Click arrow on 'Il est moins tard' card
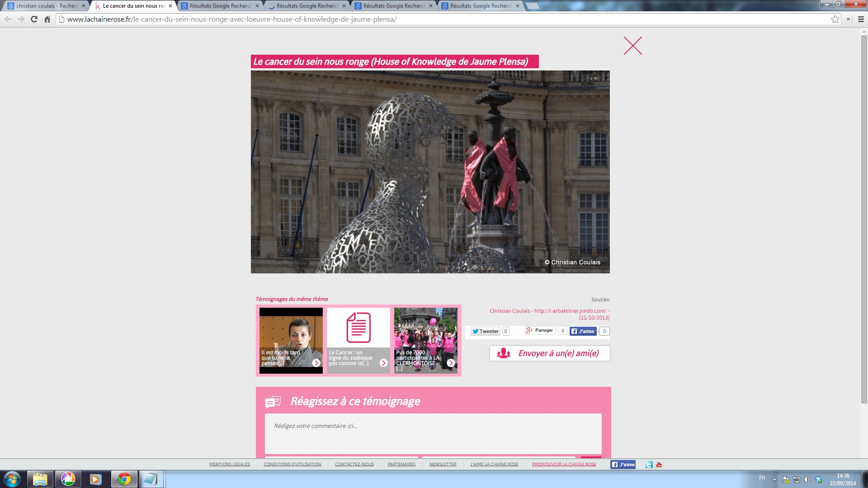The image size is (868, 488). pyautogui.click(x=316, y=363)
